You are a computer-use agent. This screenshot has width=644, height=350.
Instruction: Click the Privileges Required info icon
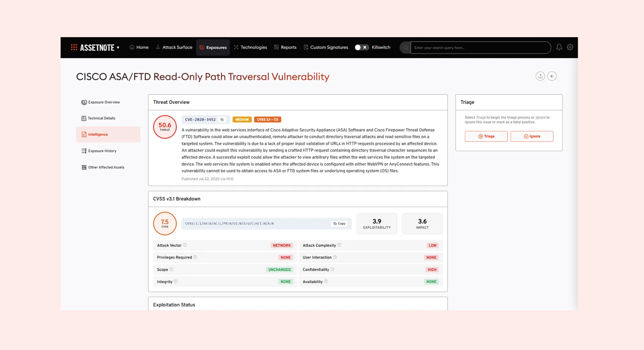(195, 257)
